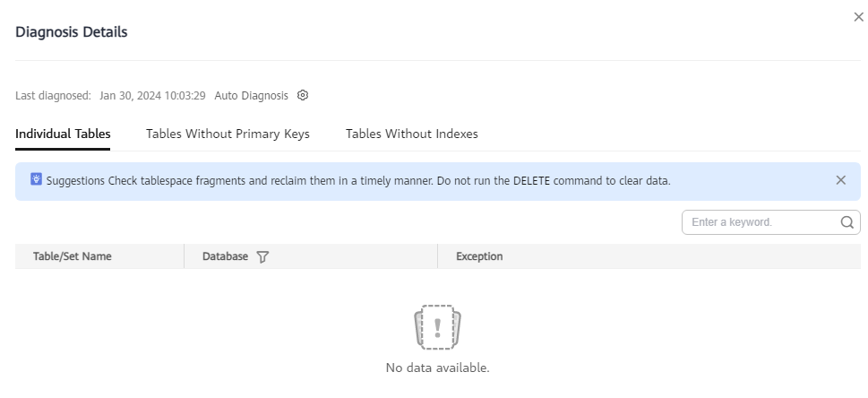Click the Auto Diagnosis label

252,96
